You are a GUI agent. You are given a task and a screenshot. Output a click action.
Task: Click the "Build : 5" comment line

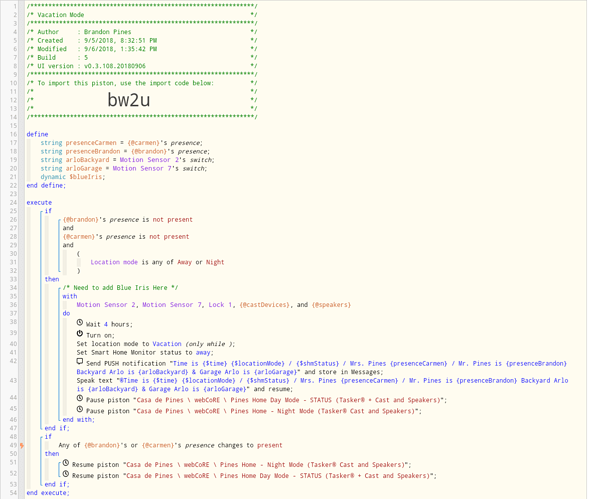click(142, 58)
